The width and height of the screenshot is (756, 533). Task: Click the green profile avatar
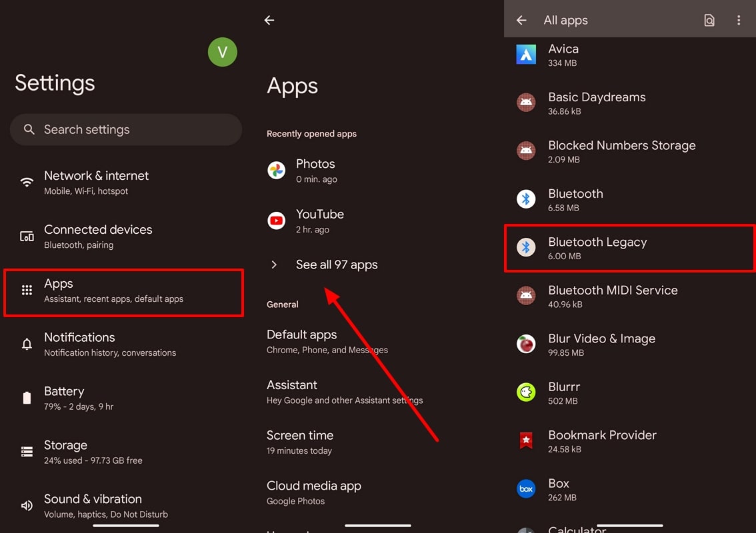(x=223, y=52)
